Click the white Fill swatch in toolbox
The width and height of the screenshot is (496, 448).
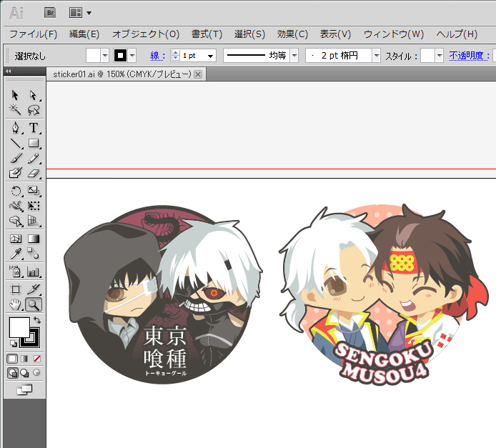[19, 327]
